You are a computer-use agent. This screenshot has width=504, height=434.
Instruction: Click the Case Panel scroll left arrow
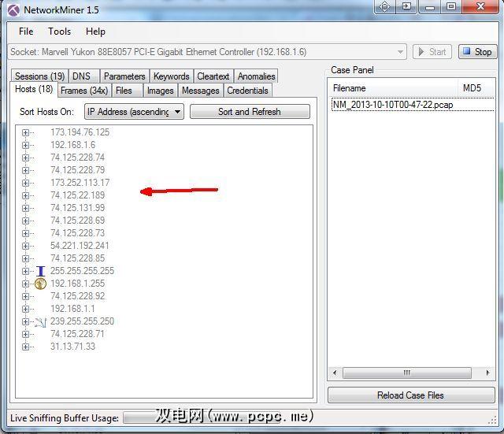tap(335, 373)
